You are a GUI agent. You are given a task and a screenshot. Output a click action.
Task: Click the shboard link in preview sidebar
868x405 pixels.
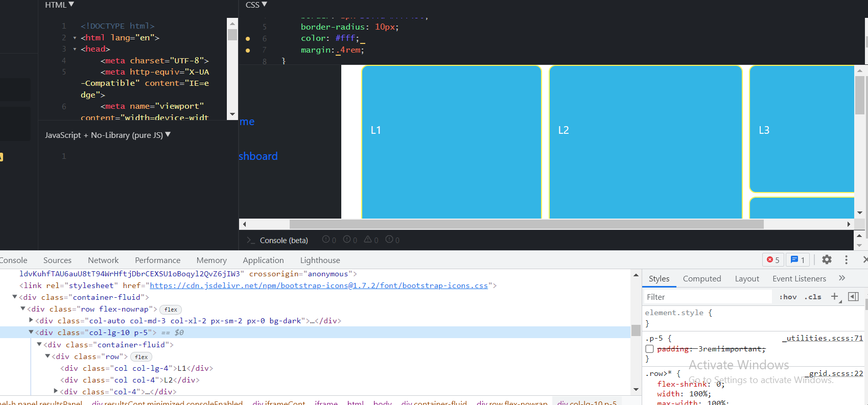click(258, 156)
